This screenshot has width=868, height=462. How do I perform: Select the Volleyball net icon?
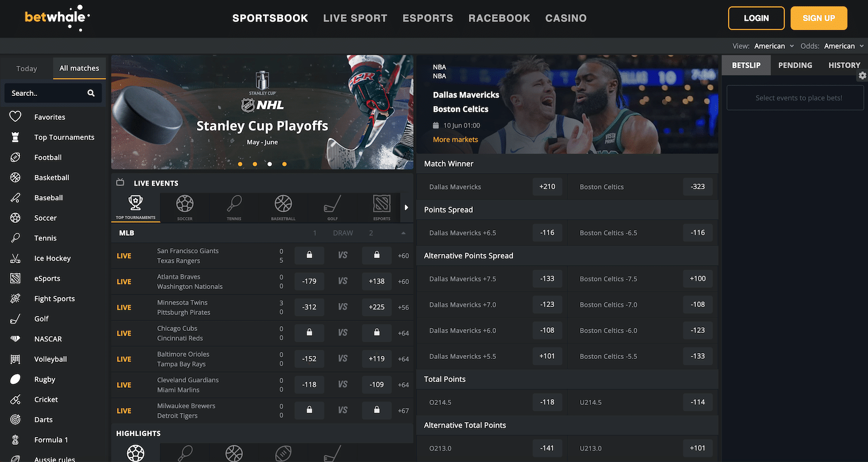click(x=15, y=359)
